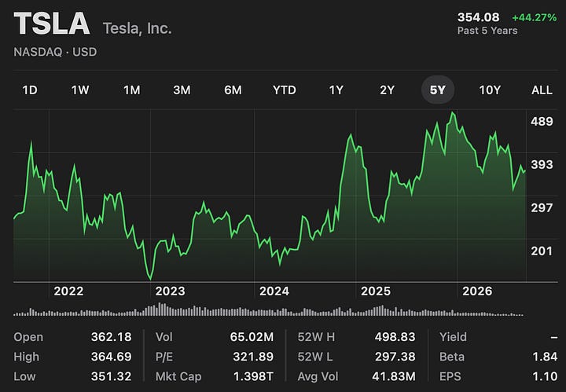View the 1Y price chart
The image size is (566, 392).
(336, 90)
